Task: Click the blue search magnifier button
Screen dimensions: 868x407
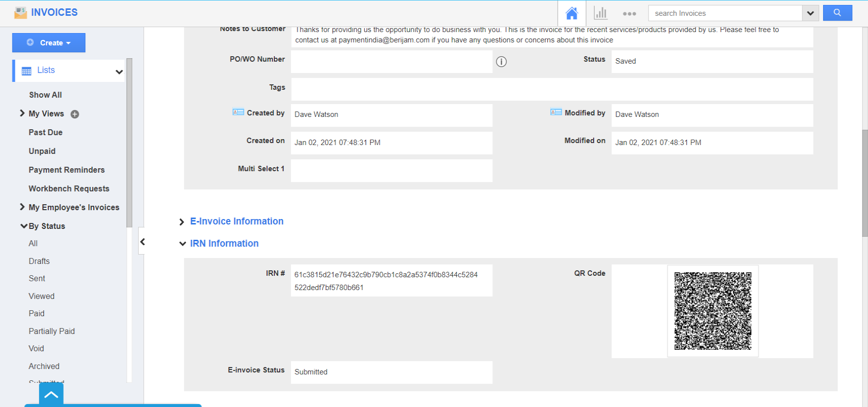Action: tap(837, 13)
